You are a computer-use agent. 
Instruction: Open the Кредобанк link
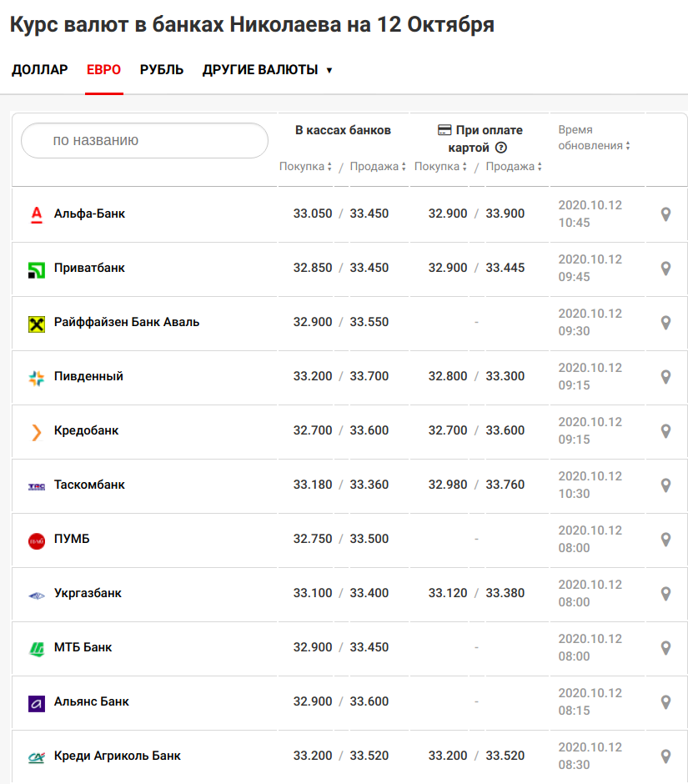click(x=87, y=430)
